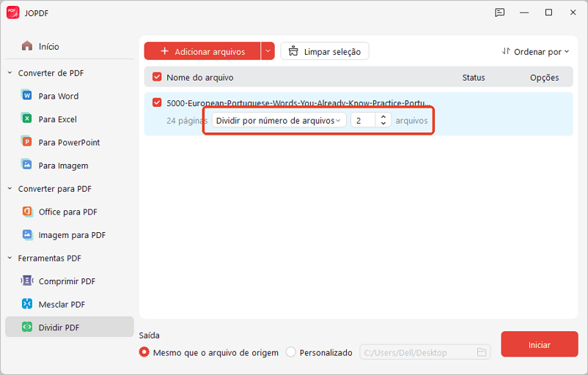Open Para PowerPoint converter
Screen dimensions: 588x375
pos(70,142)
